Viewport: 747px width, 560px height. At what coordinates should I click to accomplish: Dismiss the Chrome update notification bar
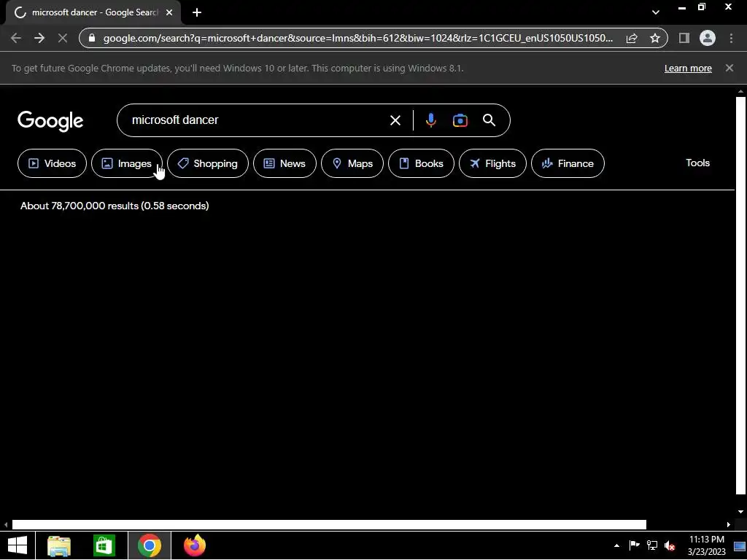tap(729, 68)
